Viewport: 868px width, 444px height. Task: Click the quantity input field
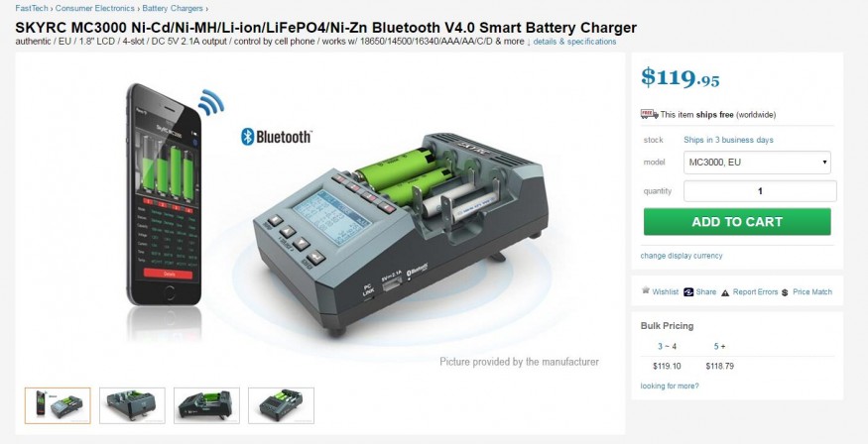pyautogui.click(x=760, y=191)
